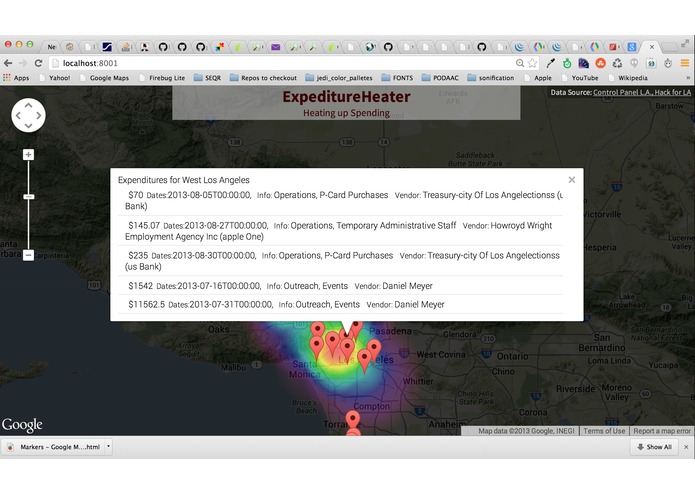Select the $70 P-Card Purchases expenditure row
The image size is (695, 494).
click(x=340, y=200)
